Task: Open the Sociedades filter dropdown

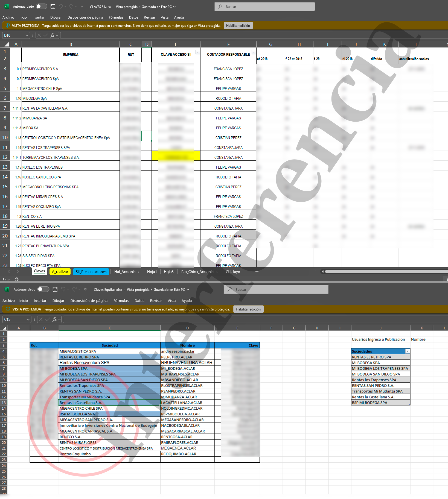Action: click(408, 351)
